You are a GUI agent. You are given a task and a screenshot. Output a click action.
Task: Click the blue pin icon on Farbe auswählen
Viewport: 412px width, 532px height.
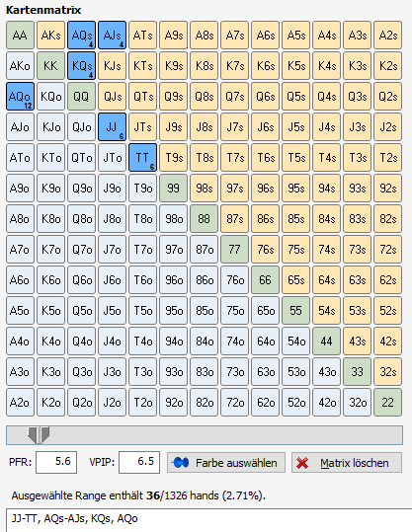click(181, 463)
